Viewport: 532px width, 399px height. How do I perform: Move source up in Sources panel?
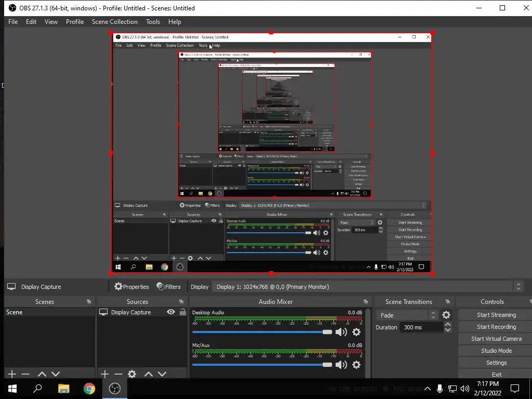pyautogui.click(x=148, y=374)
